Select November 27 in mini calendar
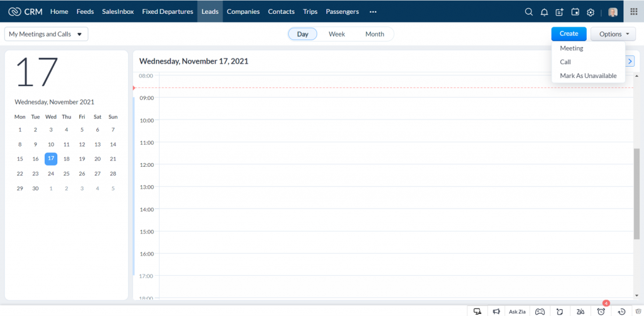 point(97,173)
